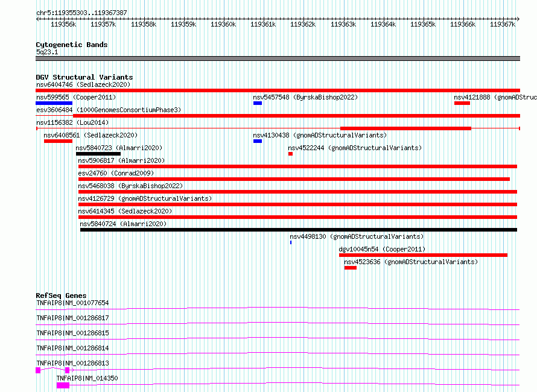Open TNFAIP8|NM_001286814 transcript label
The width and height of the screenshot is (537, 392).
(x=72, y=348)
